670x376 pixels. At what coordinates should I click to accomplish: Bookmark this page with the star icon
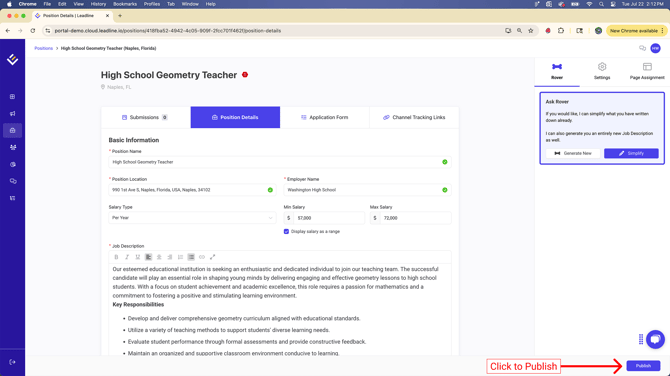coord(531,31)
